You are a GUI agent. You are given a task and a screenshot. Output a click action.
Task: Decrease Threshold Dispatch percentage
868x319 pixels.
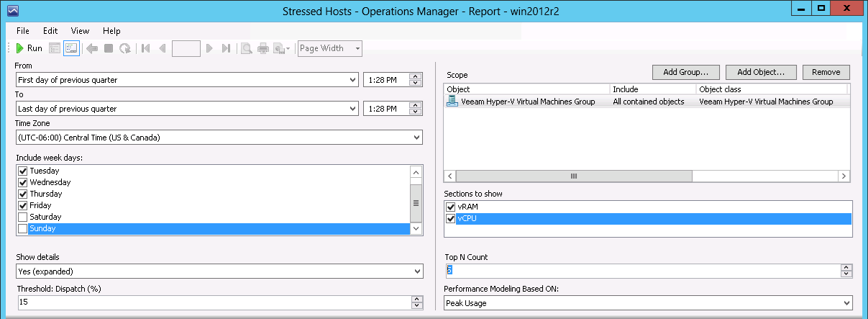coord(417,306)
